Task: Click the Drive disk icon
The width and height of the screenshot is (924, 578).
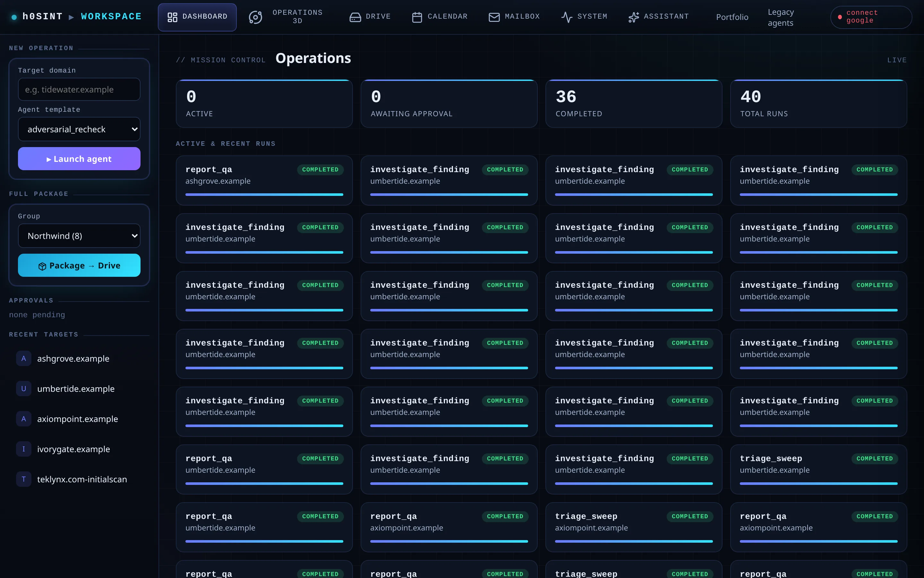Action: click(x=355, y=17)
